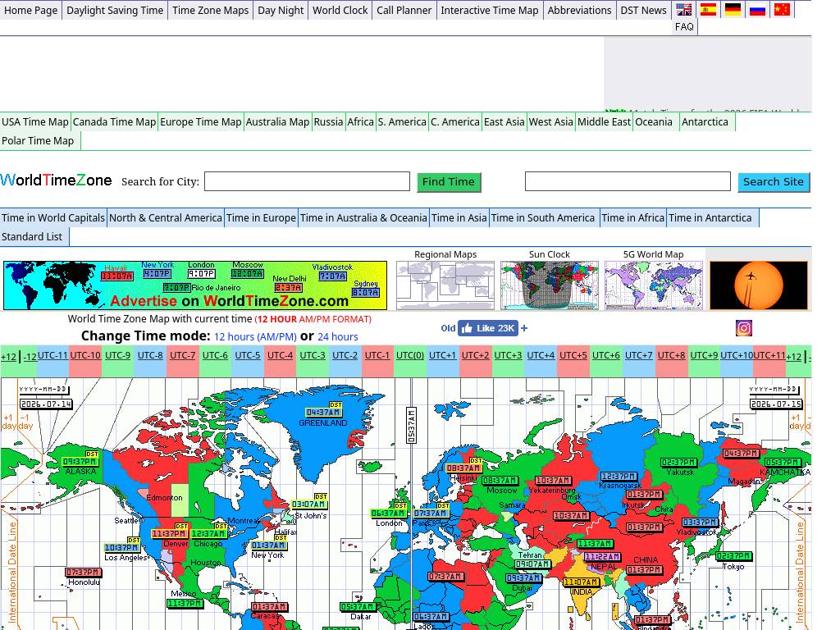Open DST News
The image size is (840, 630).
[x=643, y=10]
